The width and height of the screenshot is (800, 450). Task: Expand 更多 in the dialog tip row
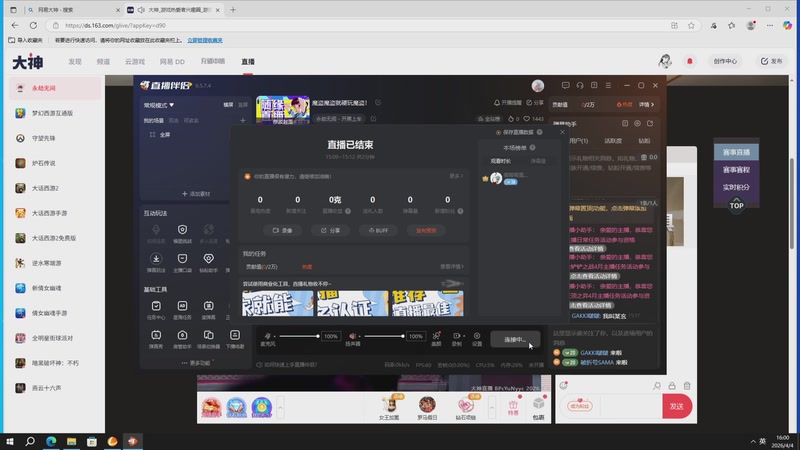click(456, 176)
